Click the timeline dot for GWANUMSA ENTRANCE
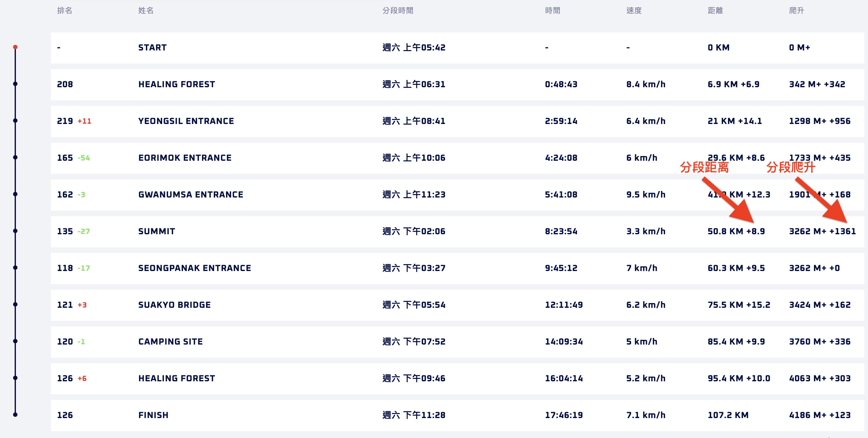The height and width of the screenshot is (438, 868). tap(15, 194)
